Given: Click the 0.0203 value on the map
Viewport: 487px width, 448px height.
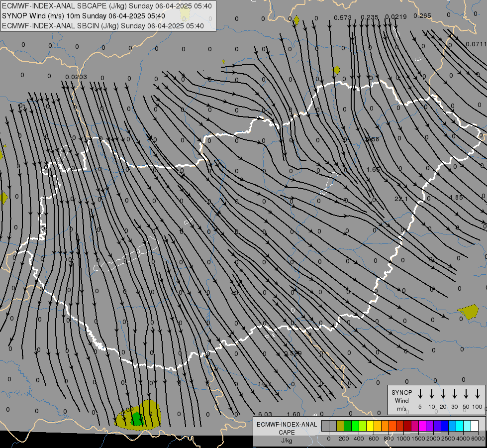Looking at the screenshot, I should click(76, 77).
